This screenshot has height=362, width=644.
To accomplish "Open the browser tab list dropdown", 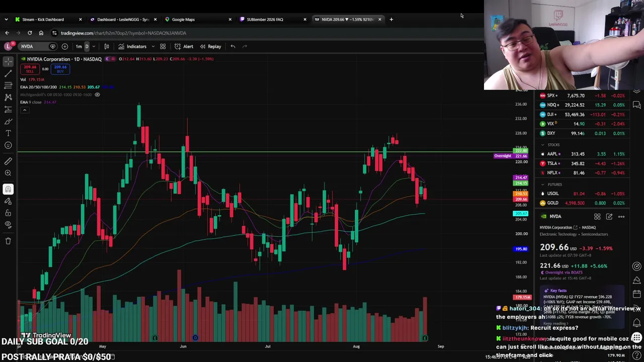I will tap(6, 19).
